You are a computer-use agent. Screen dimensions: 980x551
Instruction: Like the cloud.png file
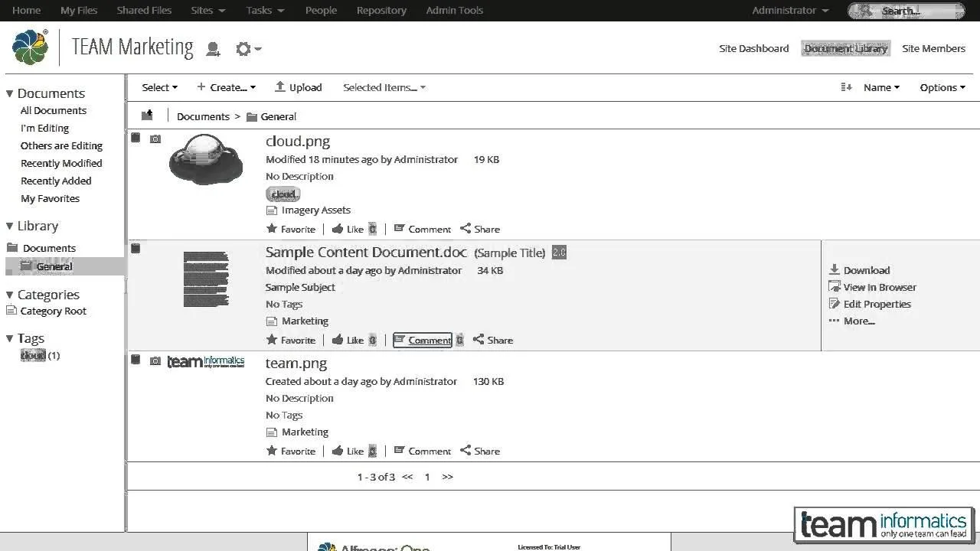348,229
